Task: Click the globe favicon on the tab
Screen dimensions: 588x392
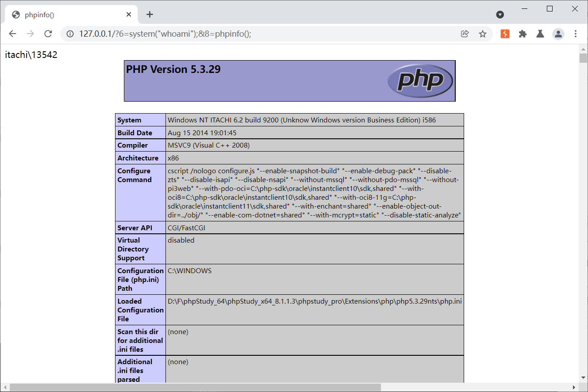Action: click(16, 15)
